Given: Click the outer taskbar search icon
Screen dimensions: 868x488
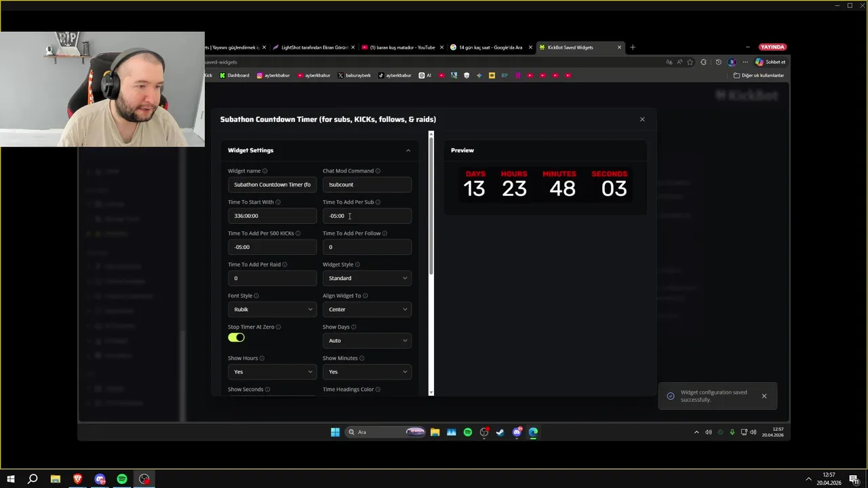Looking at the screenshot, I should point(33,479).
